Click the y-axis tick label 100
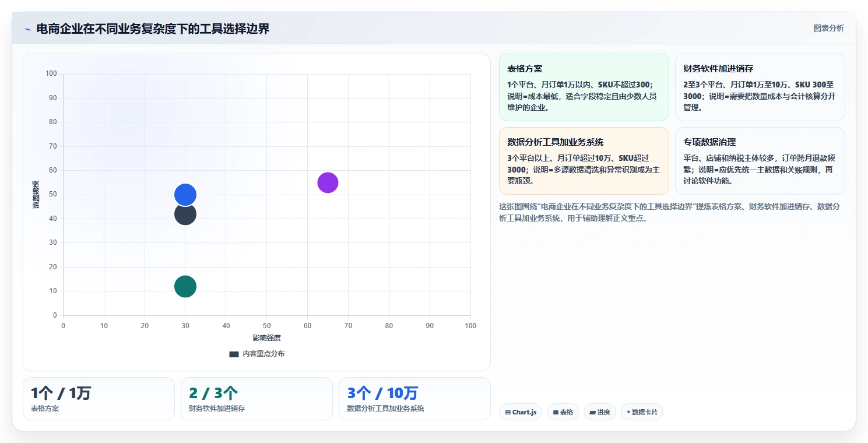This screenshot has width=868, height=443. [x=51, y=73]
